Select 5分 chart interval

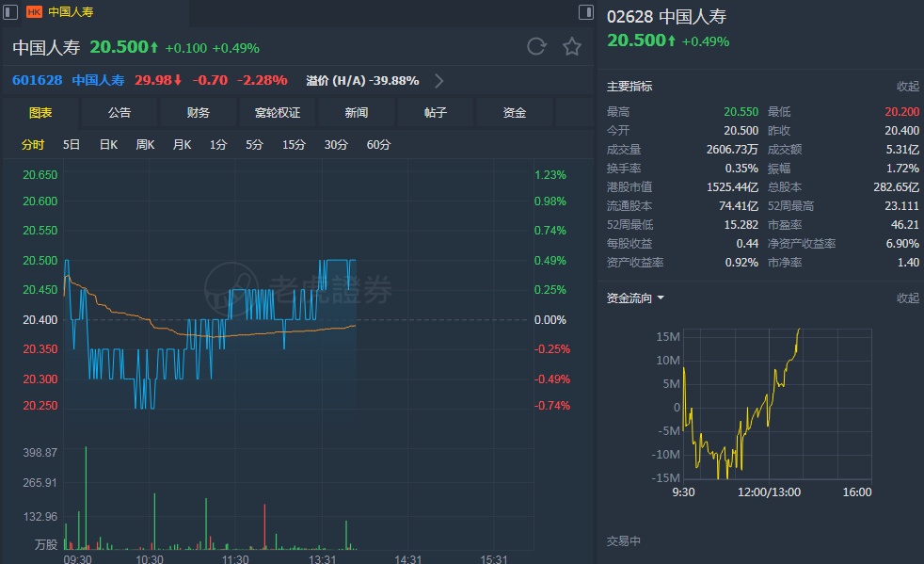point(255,145)
